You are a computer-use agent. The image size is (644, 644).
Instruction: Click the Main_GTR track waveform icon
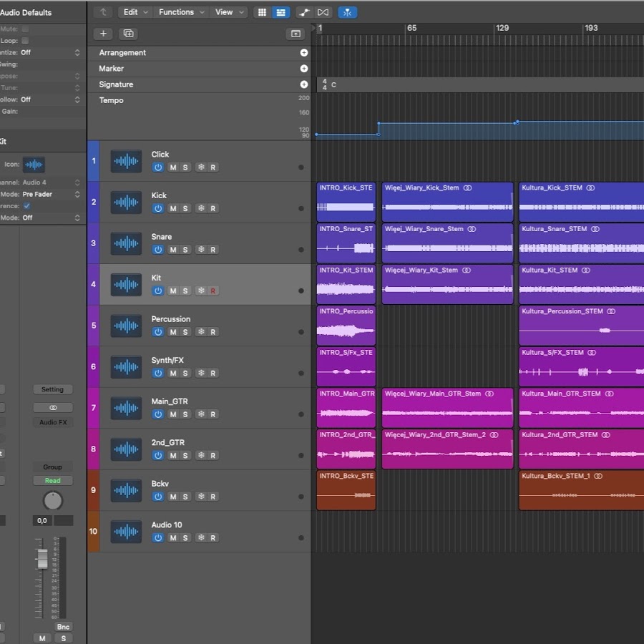click(126, 408)
